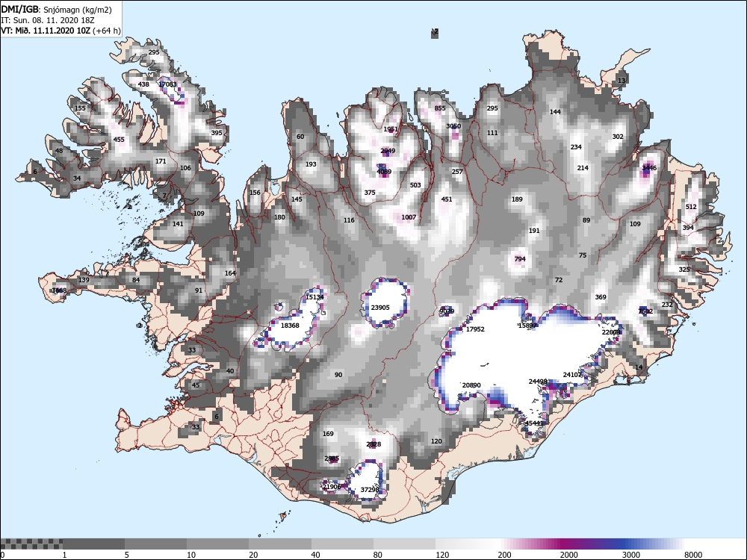747x560 pixels.
Task: Click the glacier value 24498
Action: coord(539,382)
